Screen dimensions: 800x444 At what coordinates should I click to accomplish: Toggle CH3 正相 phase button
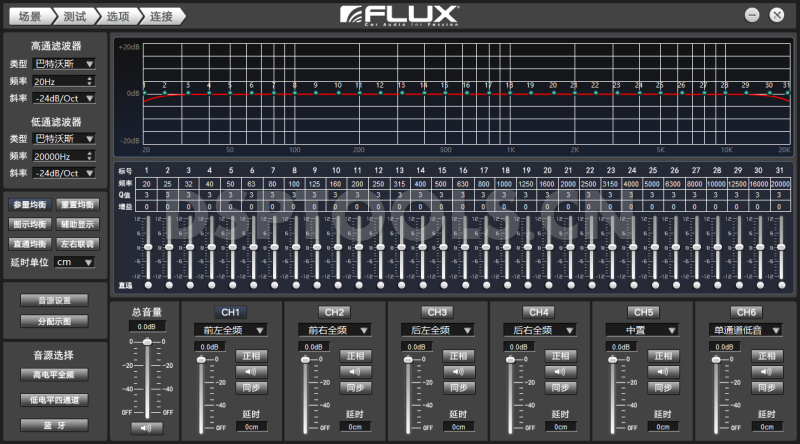click(459, 356)
